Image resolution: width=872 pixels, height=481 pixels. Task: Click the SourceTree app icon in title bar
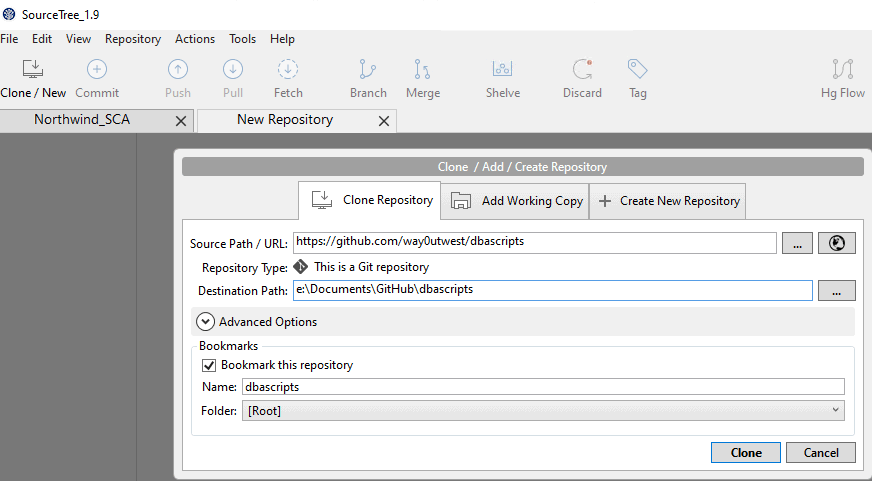pyautogui.click(x=9, y=14)
